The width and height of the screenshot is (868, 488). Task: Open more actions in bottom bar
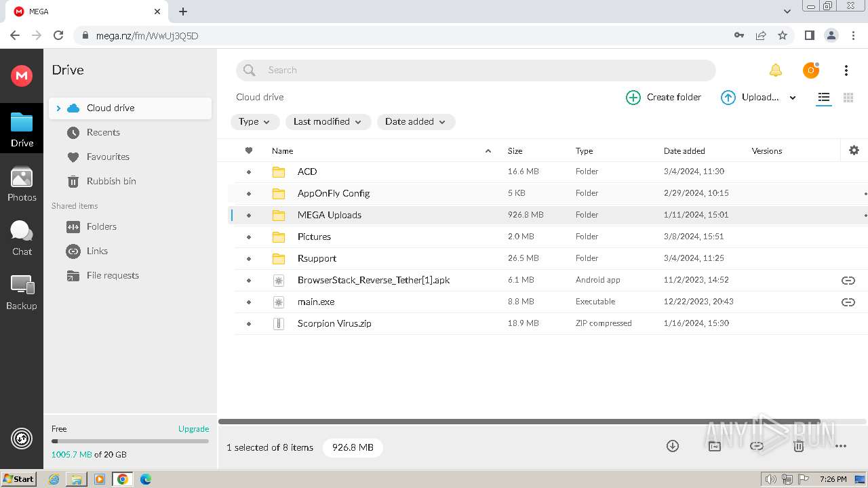pyautogui.click(x=841, y=446)
